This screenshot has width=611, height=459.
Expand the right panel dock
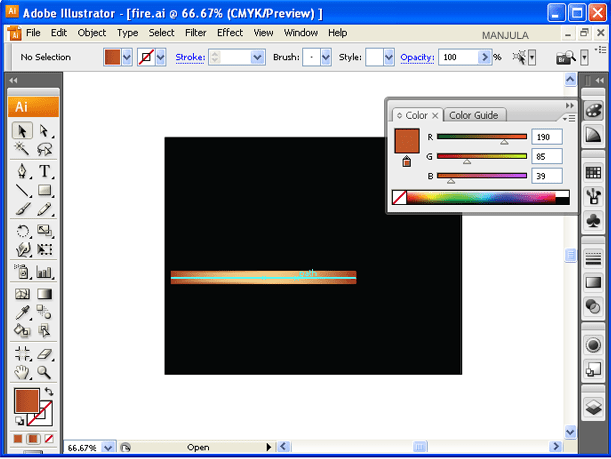pyautogui.click(x=600, y=80)
